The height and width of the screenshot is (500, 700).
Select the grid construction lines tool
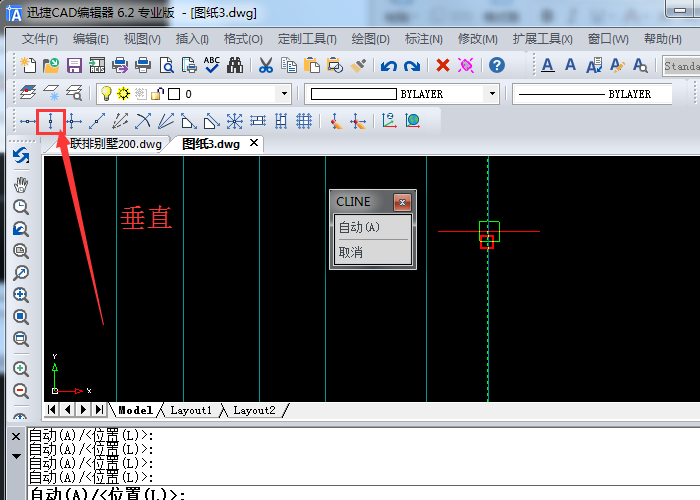304,121
